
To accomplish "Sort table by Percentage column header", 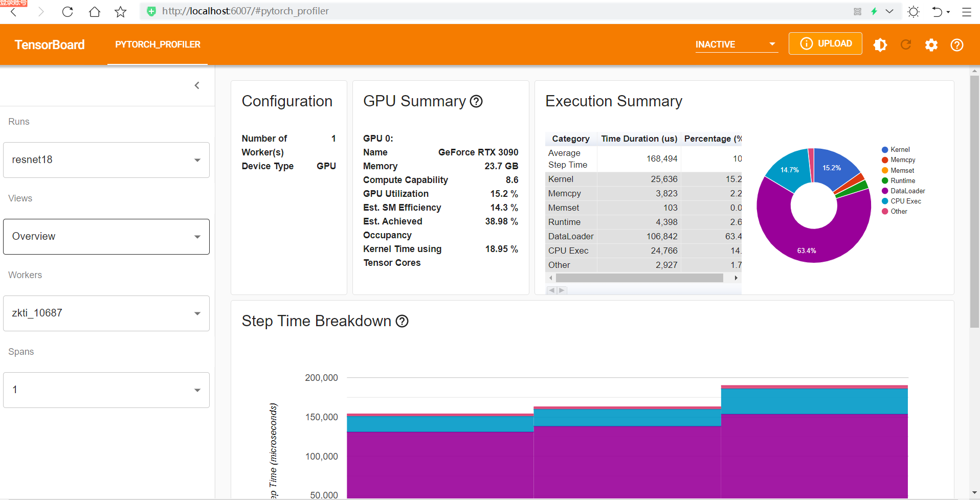I will tap(712, 139).
